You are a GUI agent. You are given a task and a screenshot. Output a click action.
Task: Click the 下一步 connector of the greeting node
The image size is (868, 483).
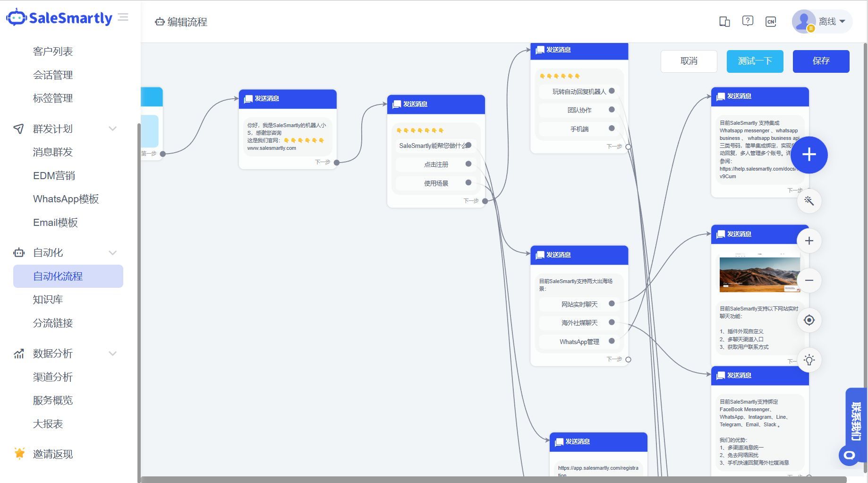[337, 163]
